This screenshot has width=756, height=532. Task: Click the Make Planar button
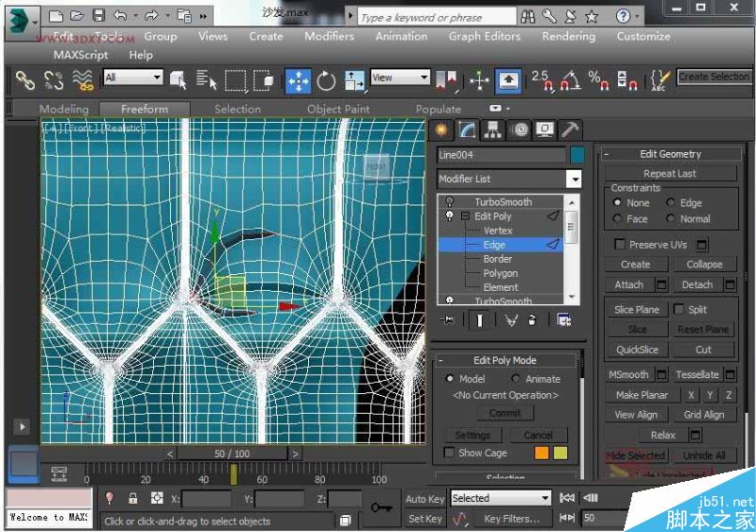(642, 395)
